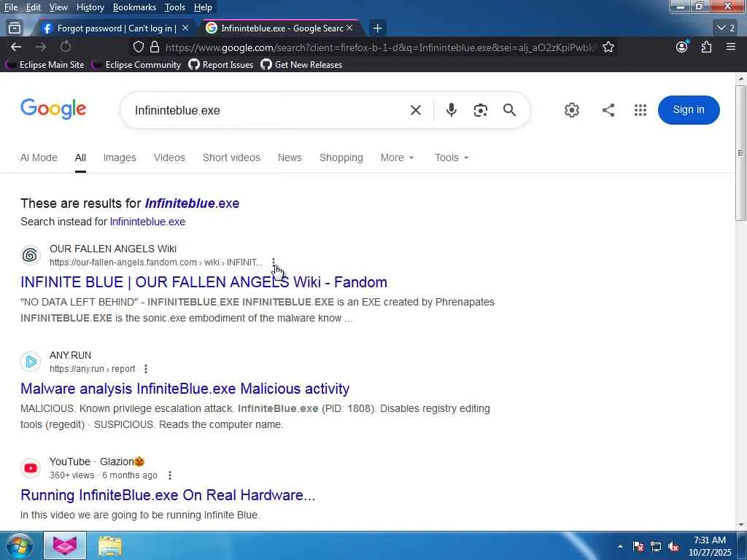Clear the search box with the X icon
This screenshot has width=747, height=560.
(415, 110)
